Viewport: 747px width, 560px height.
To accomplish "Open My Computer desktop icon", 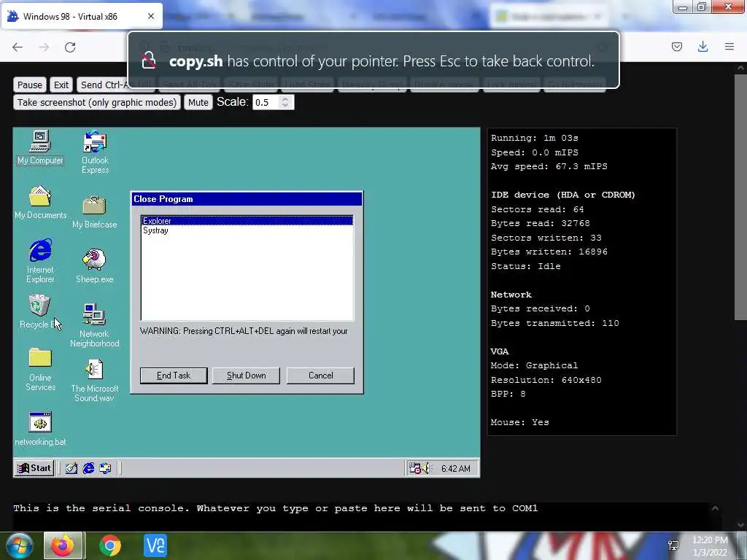I will click(40, 147).
